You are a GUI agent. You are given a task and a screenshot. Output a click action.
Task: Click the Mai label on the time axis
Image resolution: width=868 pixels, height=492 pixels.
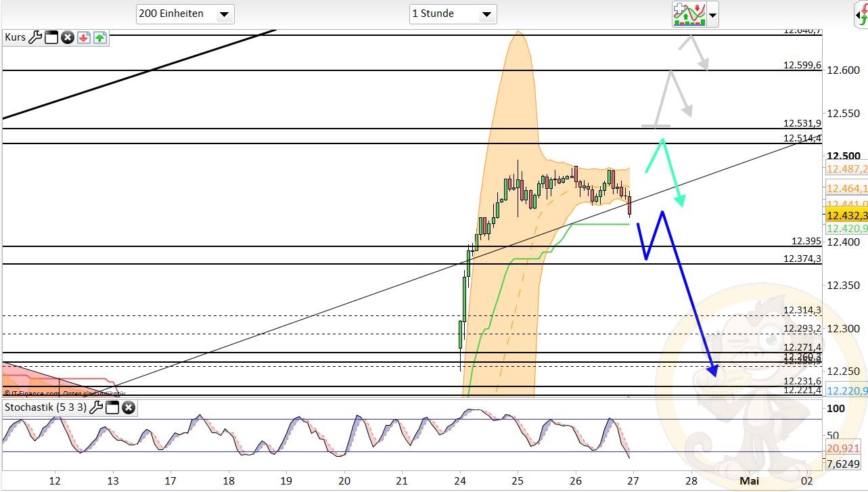pos(750,480)
